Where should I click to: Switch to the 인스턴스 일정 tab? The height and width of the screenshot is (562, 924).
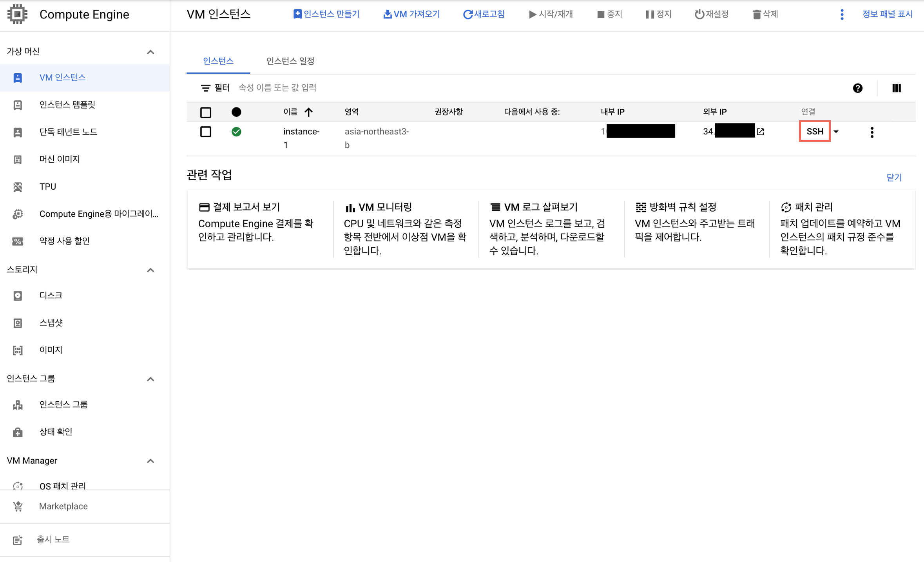pyautogui.click(x=290, y=61)
